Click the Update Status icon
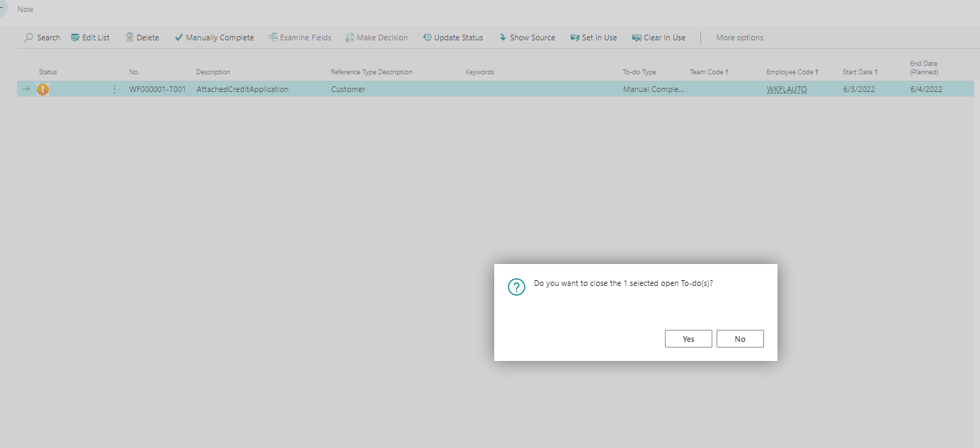 pos(427,38)
